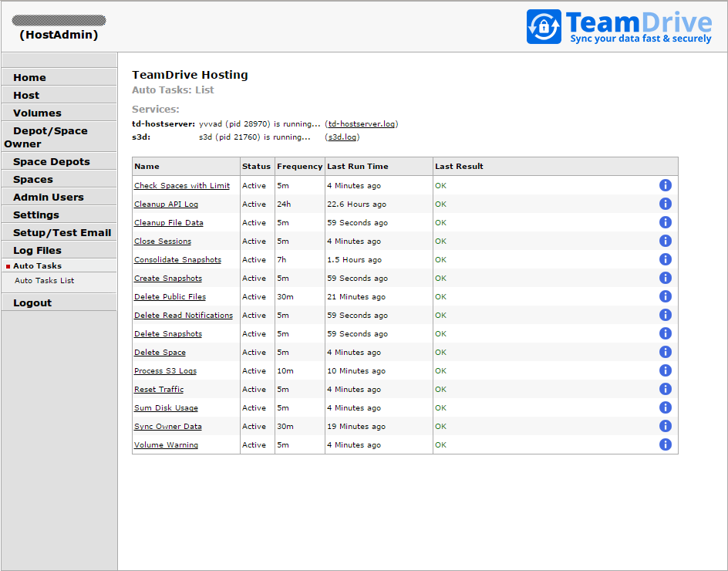Open Cleanup File Data task
Screen dimensions: 728x571
click(169, 222)
